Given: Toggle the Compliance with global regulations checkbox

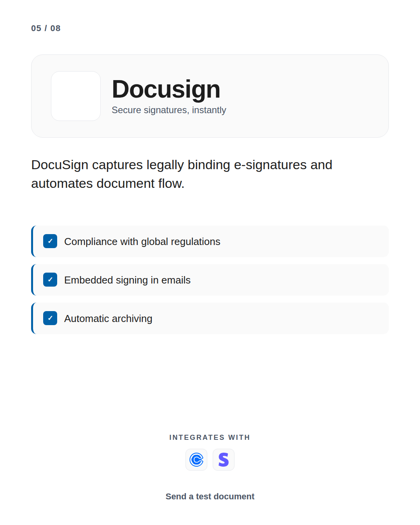Looking at the screenshot, I should (50, 241).
